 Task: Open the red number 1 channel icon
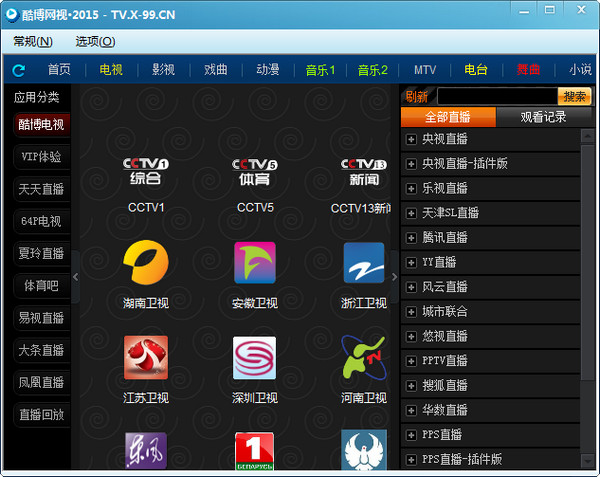tap(254, 451)
